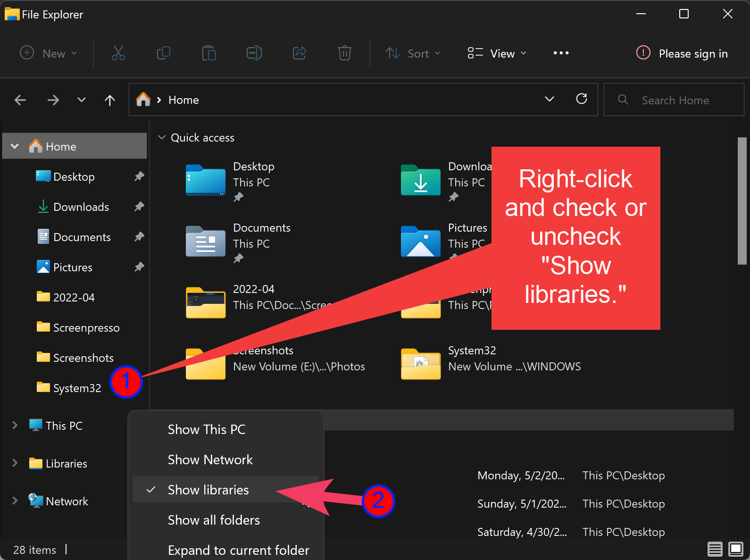The image size is (750, 560).
Task: Open the recent locations dropdown chevron
Action: (x=82, y=100)
